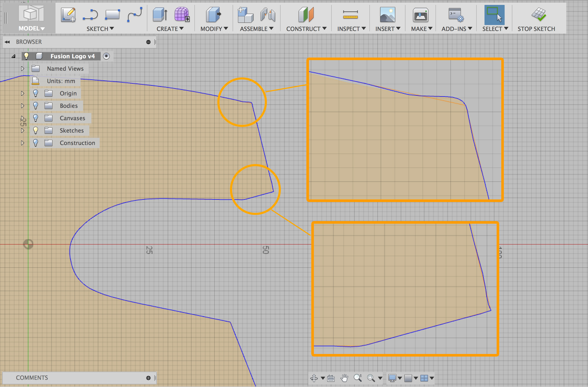Screen dimensions: 588x387
Task: Open Grid and Snaps settings icon
Action: (x=408, y=378)
